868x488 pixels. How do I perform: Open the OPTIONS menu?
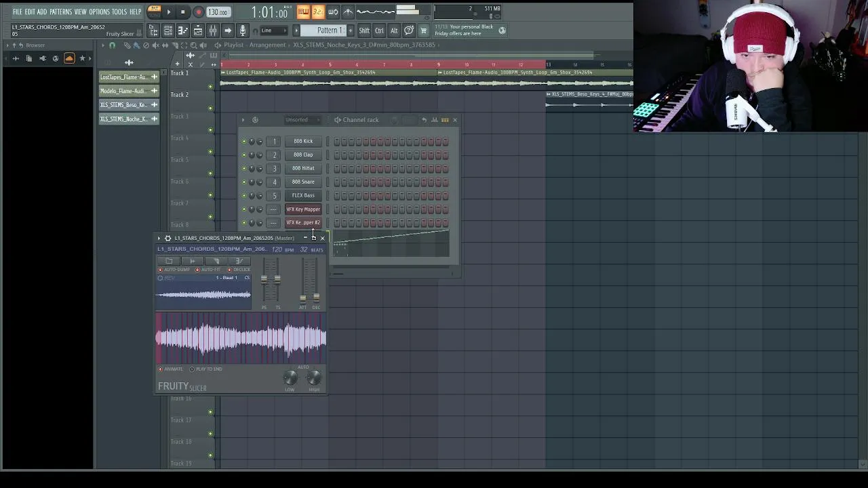click(x=99, y=12)
